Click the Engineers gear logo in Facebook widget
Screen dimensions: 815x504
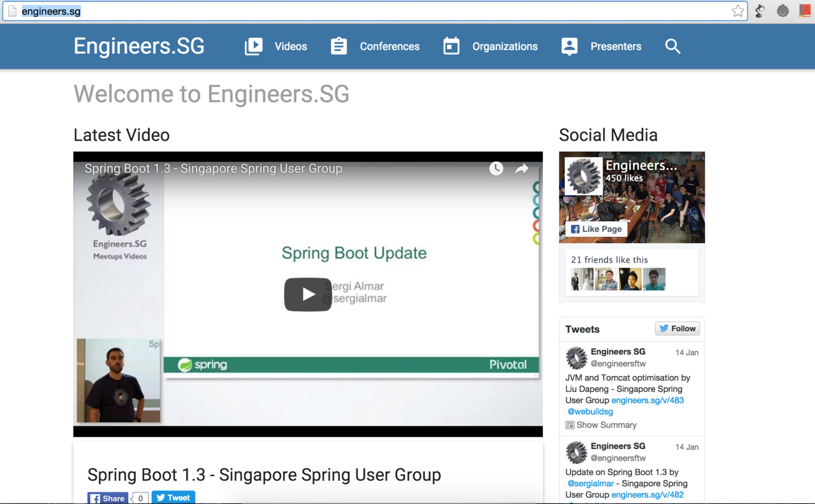tap(583, 176)
